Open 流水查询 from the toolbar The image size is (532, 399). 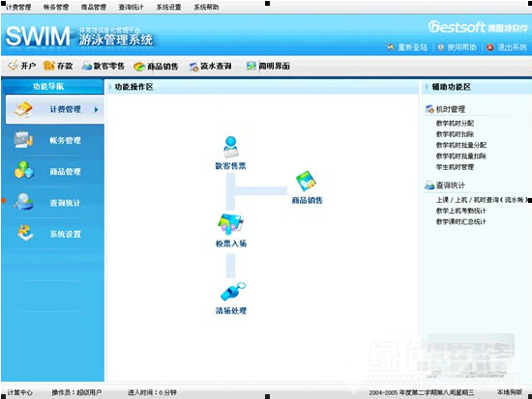[x=210, y=66]
